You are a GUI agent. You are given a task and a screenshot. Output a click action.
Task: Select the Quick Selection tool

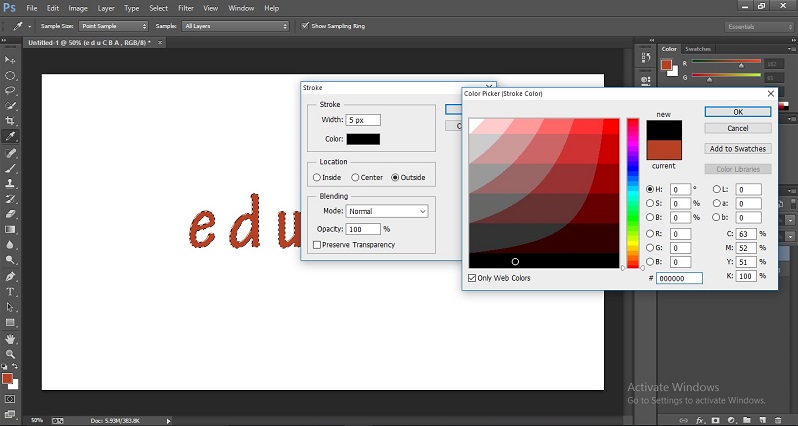[x=10, y=106]
